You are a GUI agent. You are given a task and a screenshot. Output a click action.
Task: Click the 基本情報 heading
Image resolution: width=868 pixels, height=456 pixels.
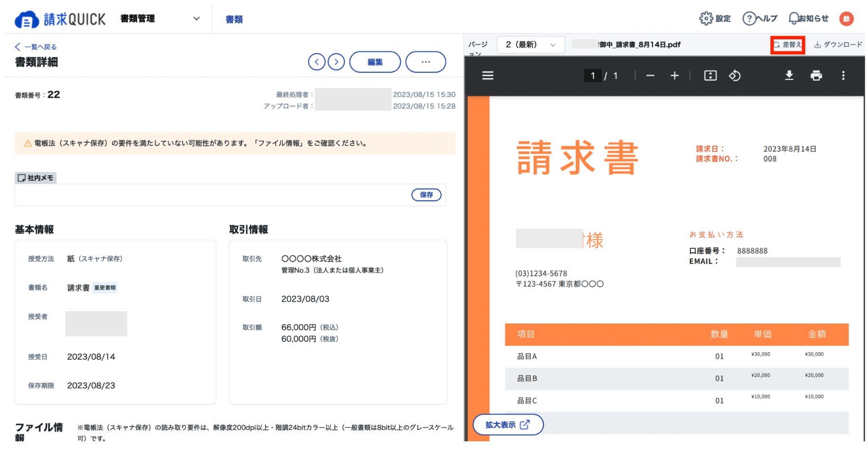coord(34,229)
